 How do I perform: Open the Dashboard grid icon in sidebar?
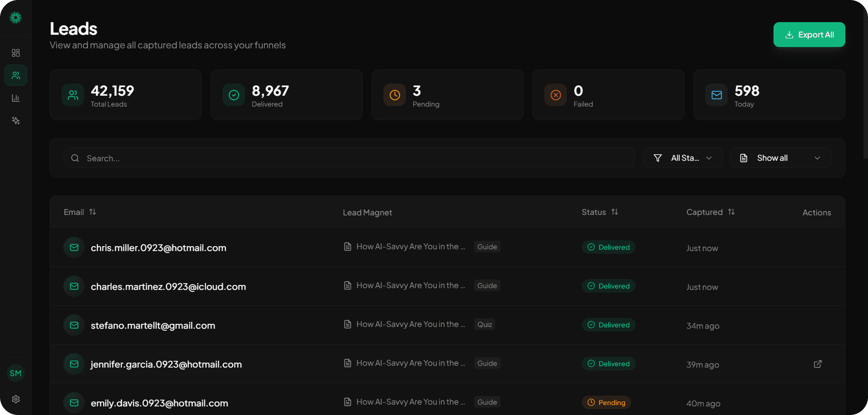click(x=15, y=53)
